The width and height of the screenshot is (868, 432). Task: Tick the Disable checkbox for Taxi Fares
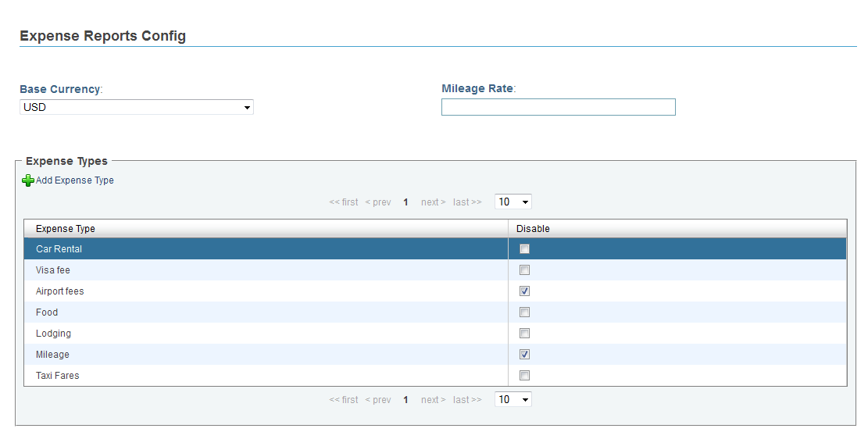[x=524, y=376]
